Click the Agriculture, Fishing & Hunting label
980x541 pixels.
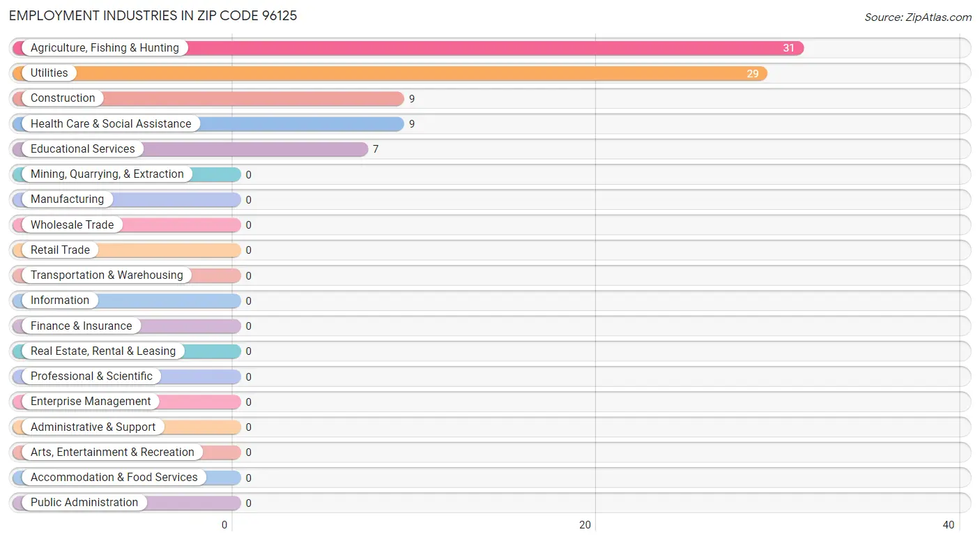[105, 48]
